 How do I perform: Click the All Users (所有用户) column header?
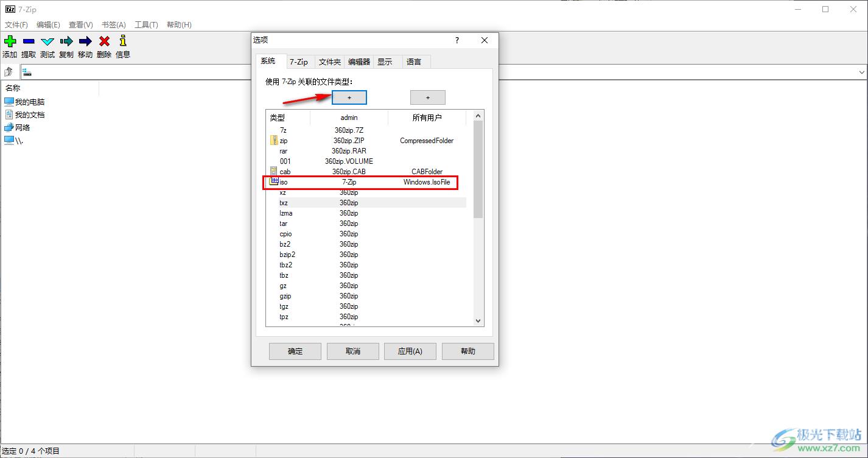pos(427,118)
